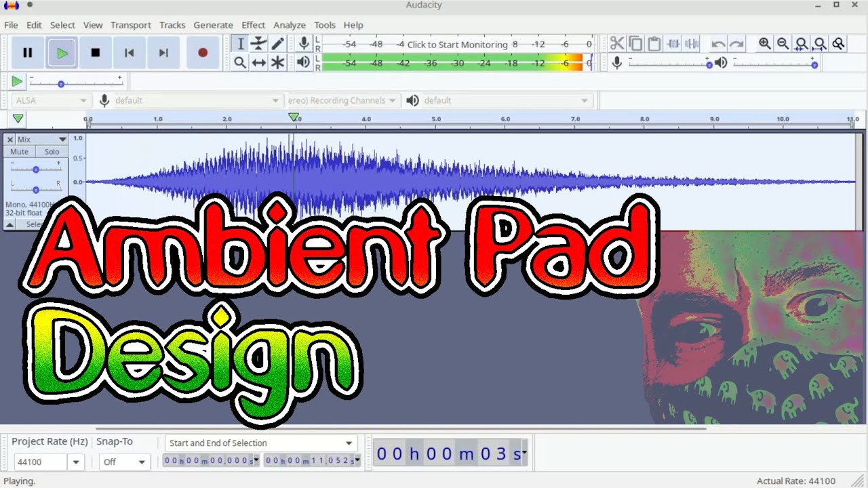Screen dimensions: 868x488
Task: Close the Mix track with X
Action: click(10, 139)
